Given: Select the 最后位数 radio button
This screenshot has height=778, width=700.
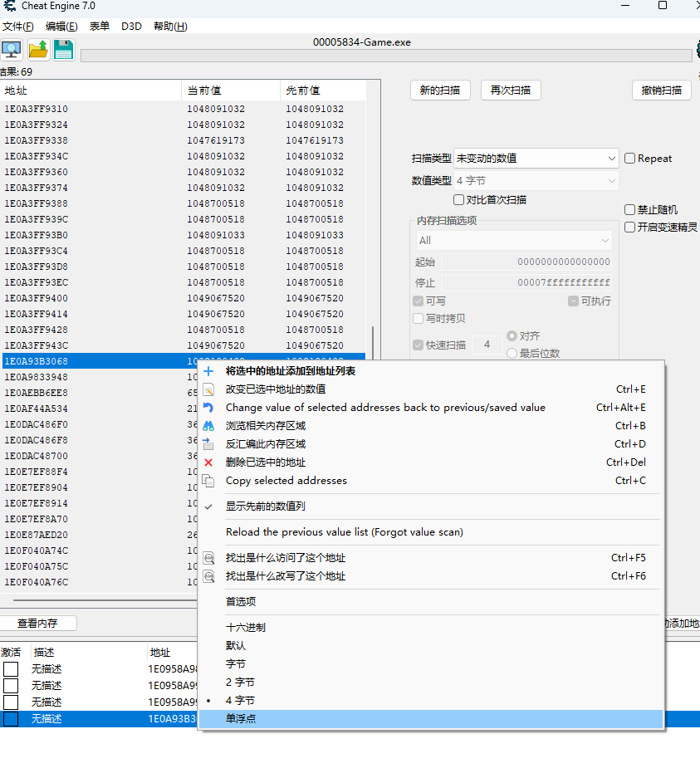Looking at the screenshot, I should [512, 353].
